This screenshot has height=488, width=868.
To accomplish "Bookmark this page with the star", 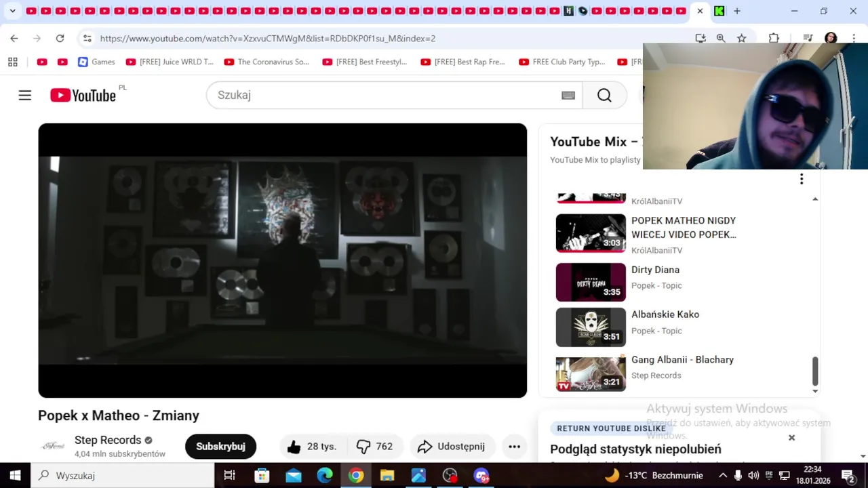I will 742,39.
